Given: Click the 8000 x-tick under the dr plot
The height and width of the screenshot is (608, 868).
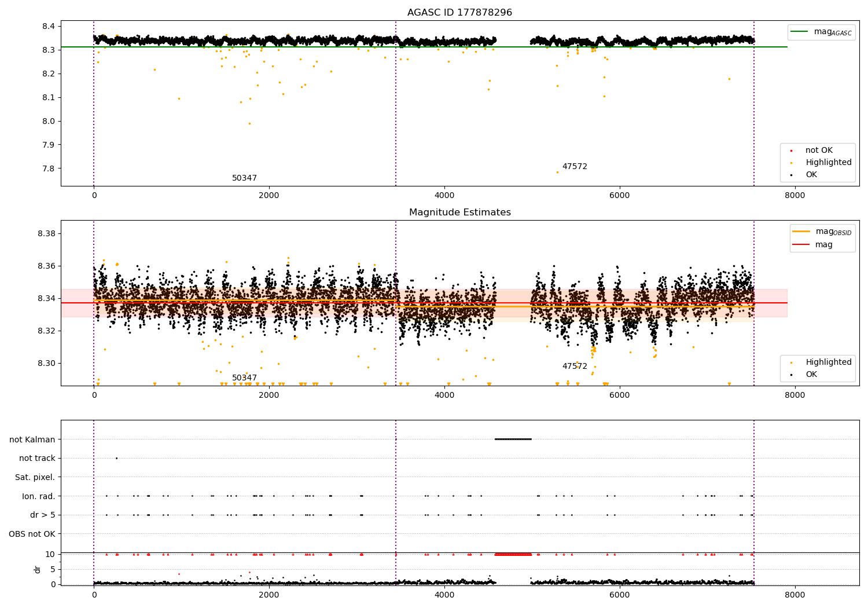Looking at the screenshot, I should tap(795, 595).
